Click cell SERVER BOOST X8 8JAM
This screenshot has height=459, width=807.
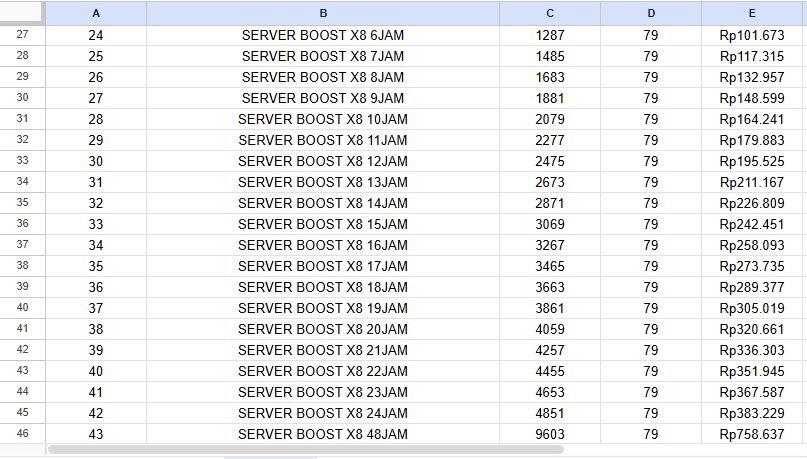pyautogui.click(x=323, y=77)
